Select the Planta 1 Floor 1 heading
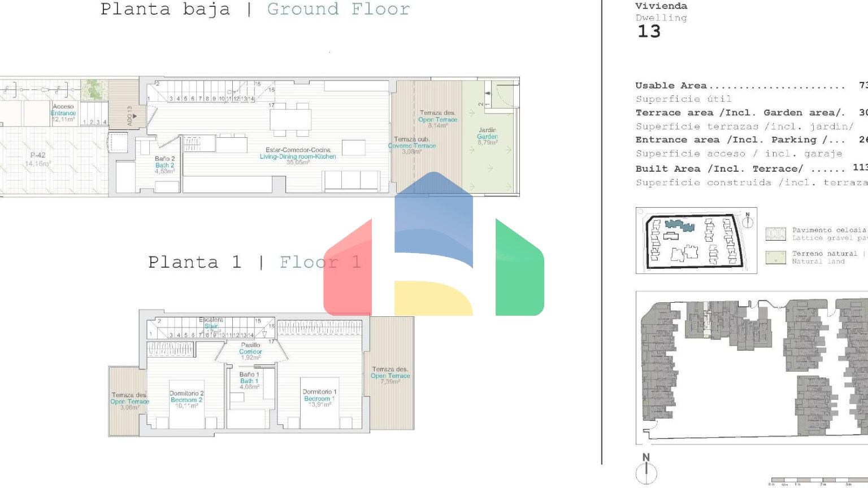Image resolution: width=868 pixels, height=488 pixels. 254,262
